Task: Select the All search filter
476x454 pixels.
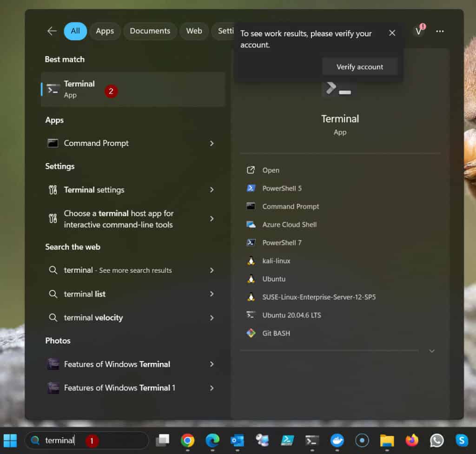Action: pyautogui.click(x=75, y=31)
